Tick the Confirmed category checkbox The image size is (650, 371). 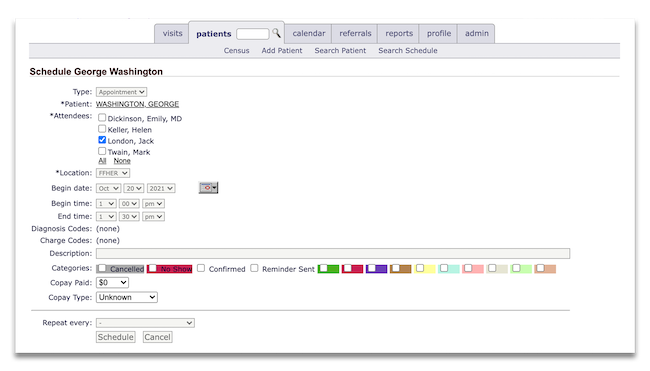tap(201, 268)
